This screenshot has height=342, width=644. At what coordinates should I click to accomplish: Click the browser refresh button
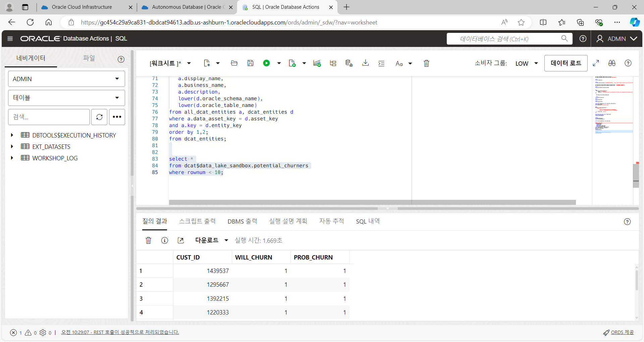[x=30, y=22]
